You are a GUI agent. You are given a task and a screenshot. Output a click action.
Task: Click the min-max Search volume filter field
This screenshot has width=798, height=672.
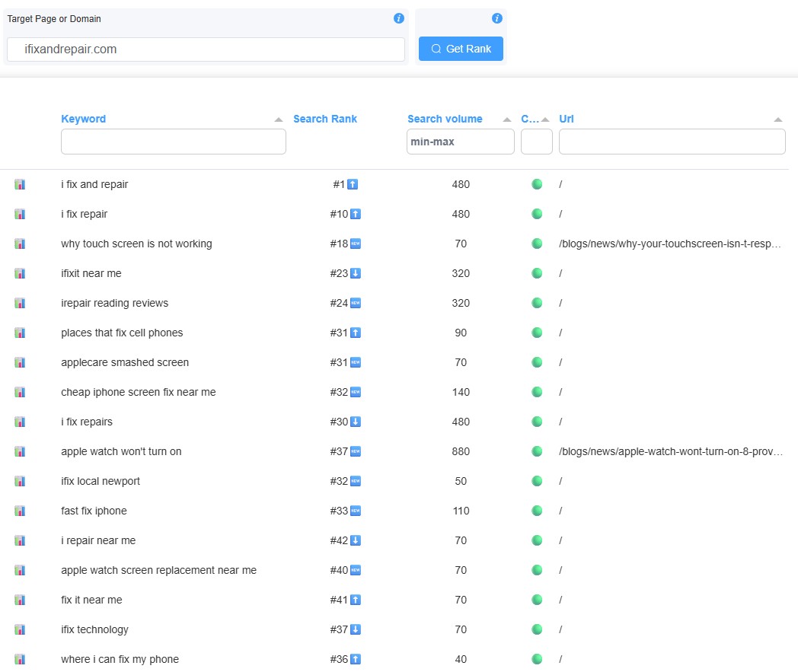tap(460, 142)
